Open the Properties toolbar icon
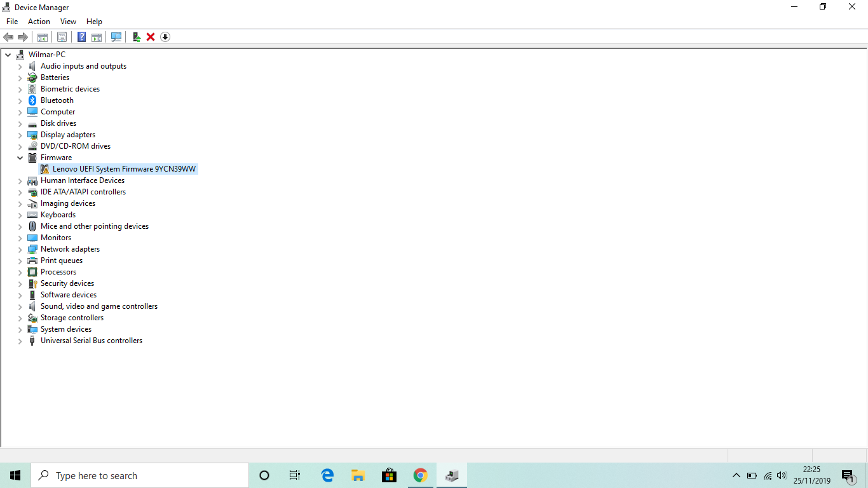The height and width of the screenshot is (488, 868). (x=62, y=37)
